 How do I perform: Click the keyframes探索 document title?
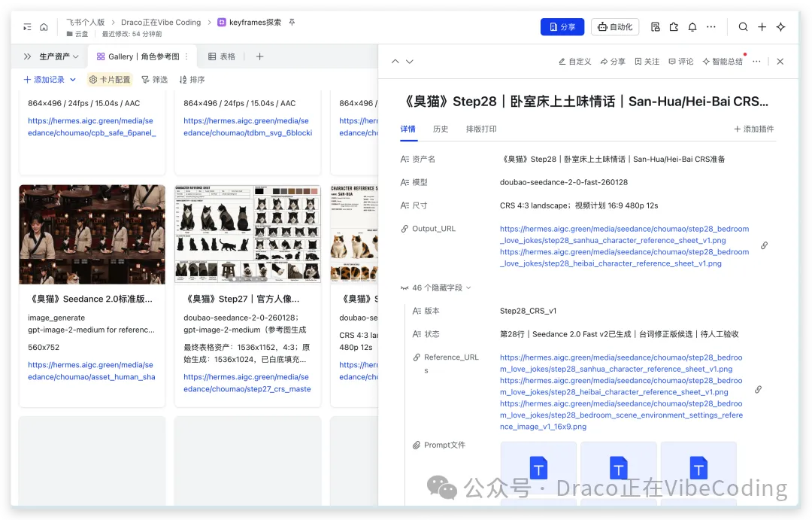[256, 23]
